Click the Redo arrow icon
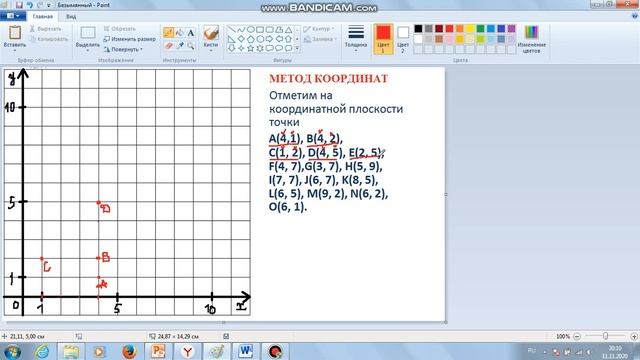 40,5
